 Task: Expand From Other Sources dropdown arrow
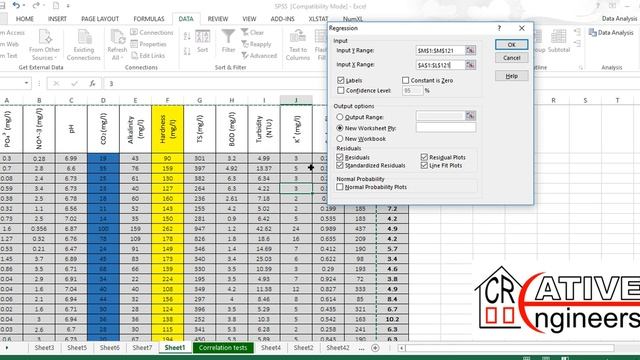click(x=56, y=58)
